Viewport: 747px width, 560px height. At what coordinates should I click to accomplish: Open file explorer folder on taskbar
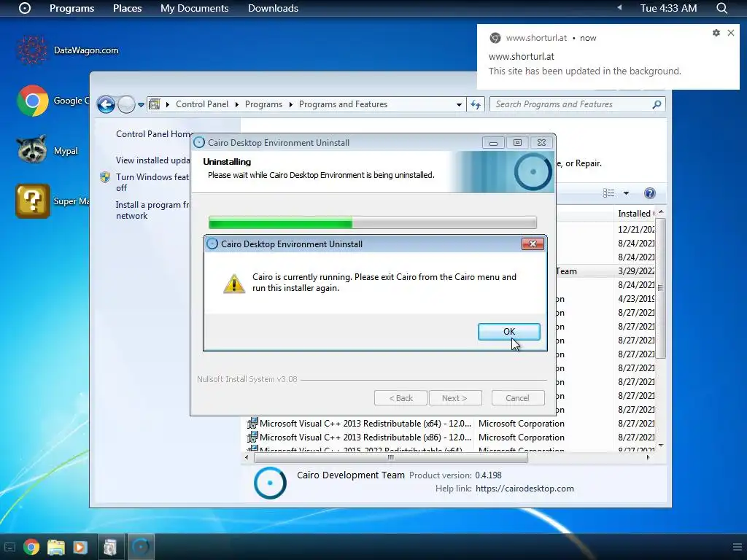pyautogui.click(x=55, y=547)
